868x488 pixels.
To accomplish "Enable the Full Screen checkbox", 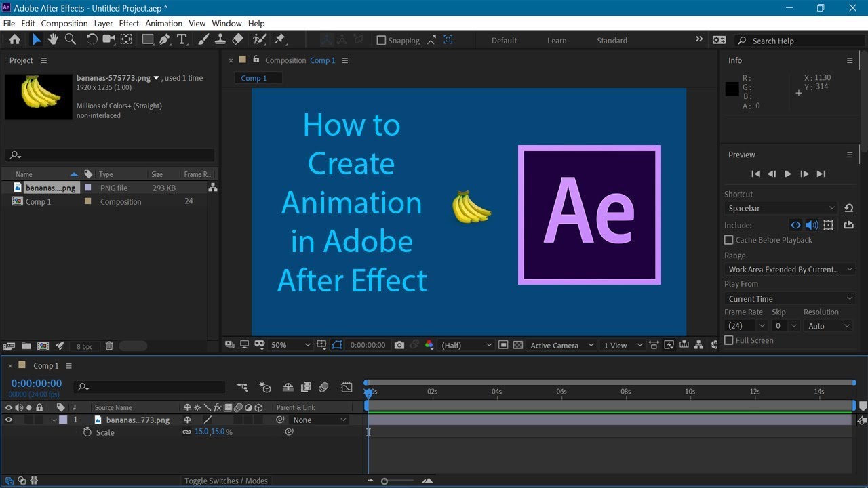I will point(729,340).
